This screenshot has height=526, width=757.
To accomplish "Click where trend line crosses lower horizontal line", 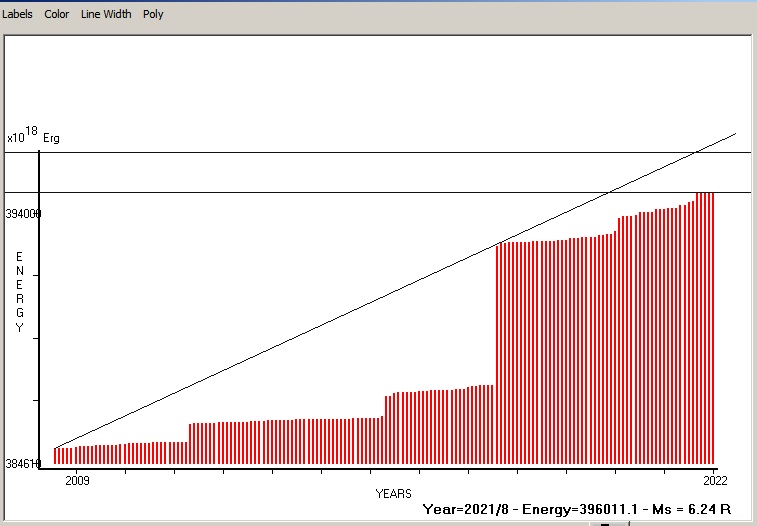I will [x=609, y=193].
